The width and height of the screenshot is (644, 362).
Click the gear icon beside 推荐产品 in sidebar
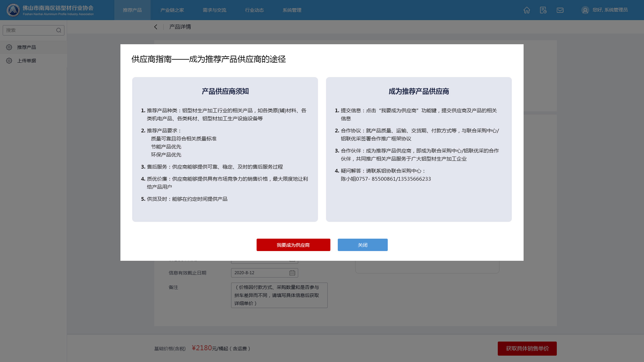[9, 47]
